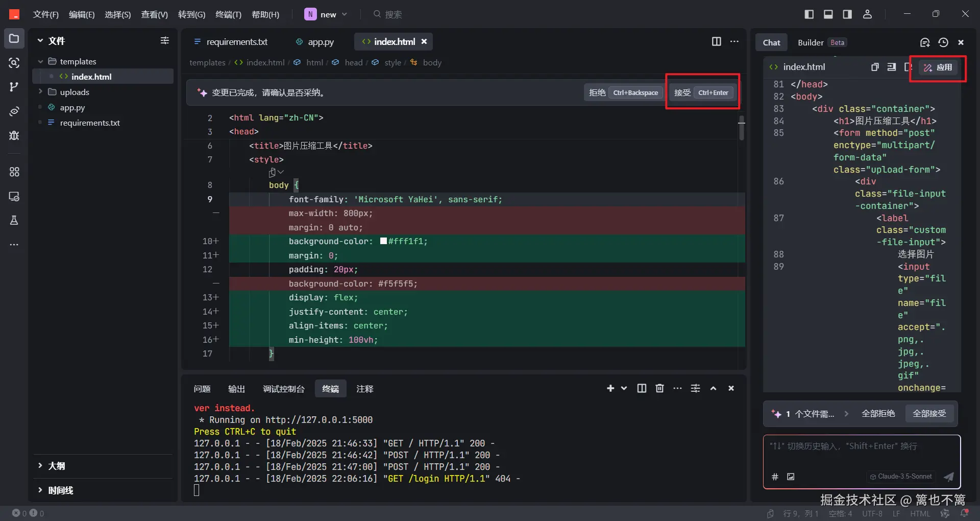The width and height of the screenshot is (980, 521).
Task: Toggle the primary sidebar layout button
Action: point(809,14)
